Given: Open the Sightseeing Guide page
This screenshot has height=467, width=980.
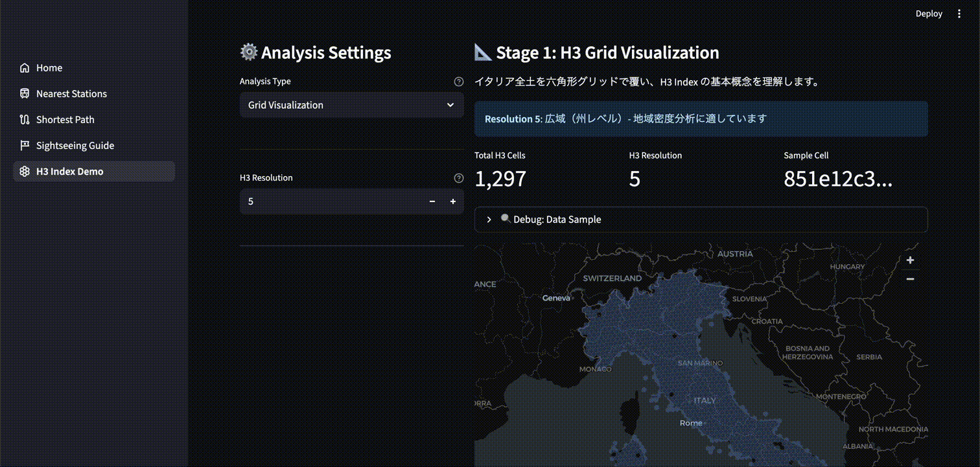Looking at the screenshot, I should 94,146.
